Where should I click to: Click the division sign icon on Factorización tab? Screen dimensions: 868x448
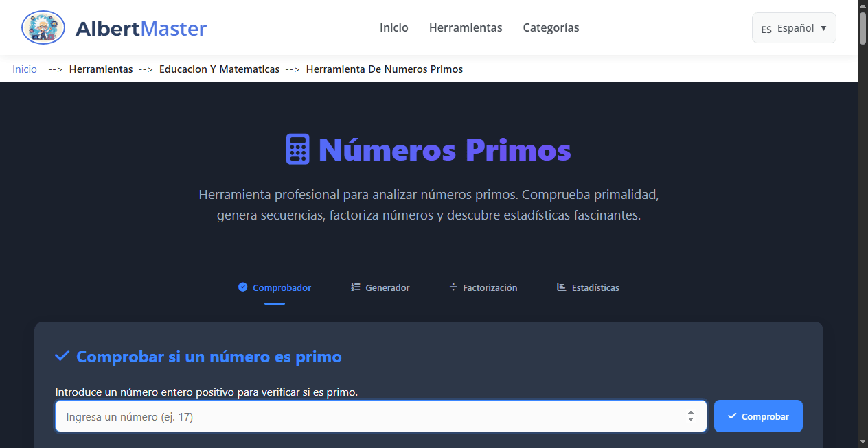[455, 287]
